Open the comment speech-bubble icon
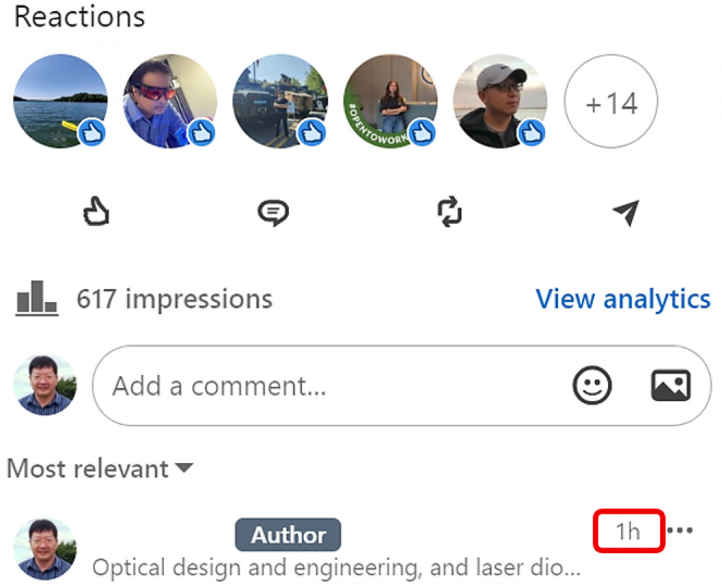 pyautogui.click(x=273, y=212)
